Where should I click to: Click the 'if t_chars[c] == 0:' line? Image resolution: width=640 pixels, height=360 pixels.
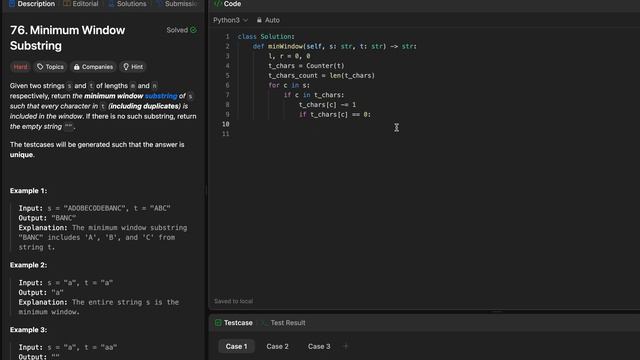coord(335,115)
